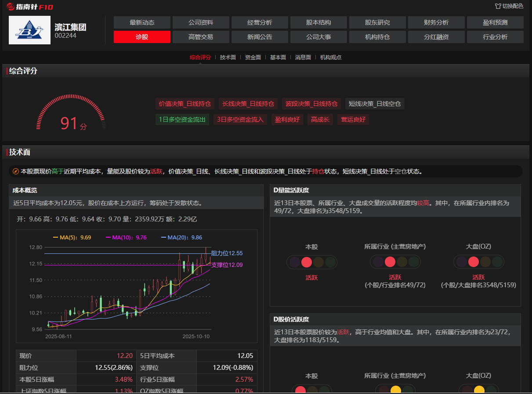Viewport: 532px width, 394px height.
Task: Open the 公司大事 tab
Action: [x=318, y=37]
